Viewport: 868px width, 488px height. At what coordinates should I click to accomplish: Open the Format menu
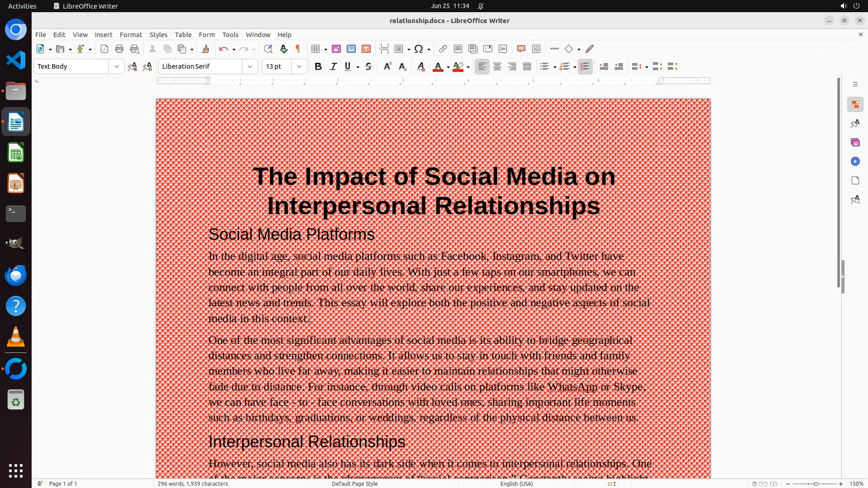click(131, 35)
